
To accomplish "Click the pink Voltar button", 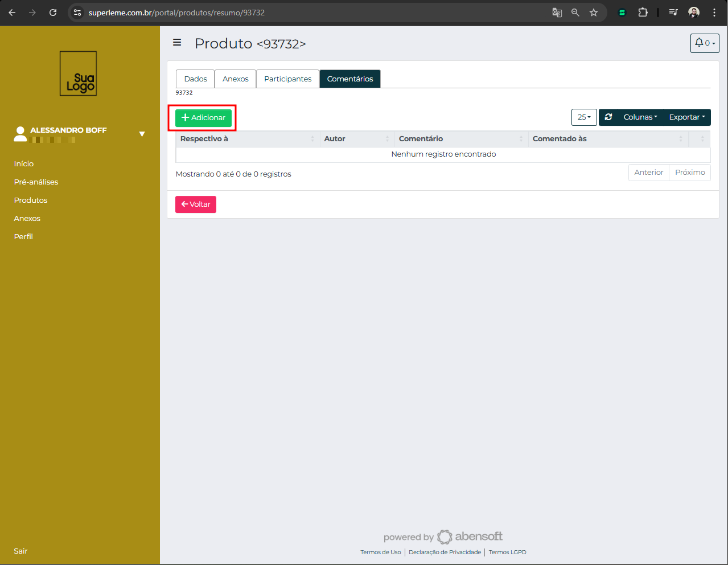I will (196, 204).
